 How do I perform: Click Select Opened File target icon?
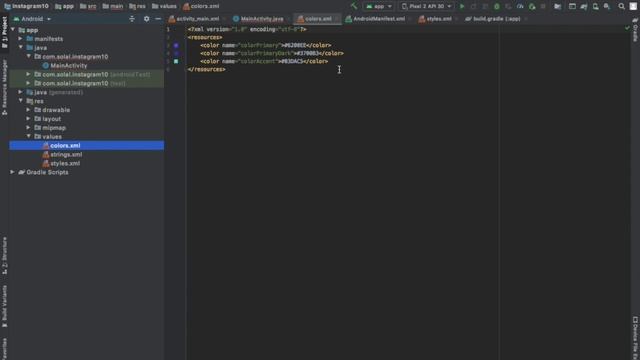[132, 19]
